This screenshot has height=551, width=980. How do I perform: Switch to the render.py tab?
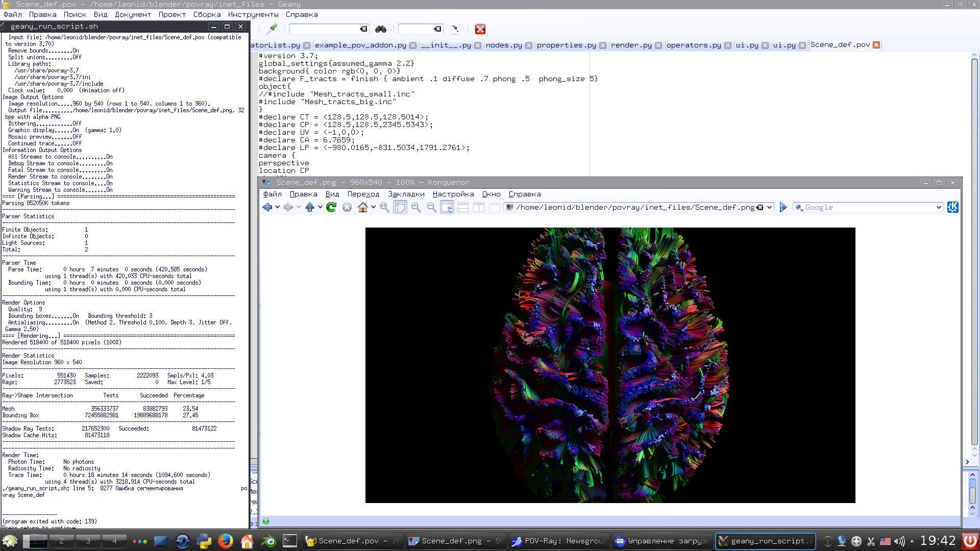click(631, 45)
